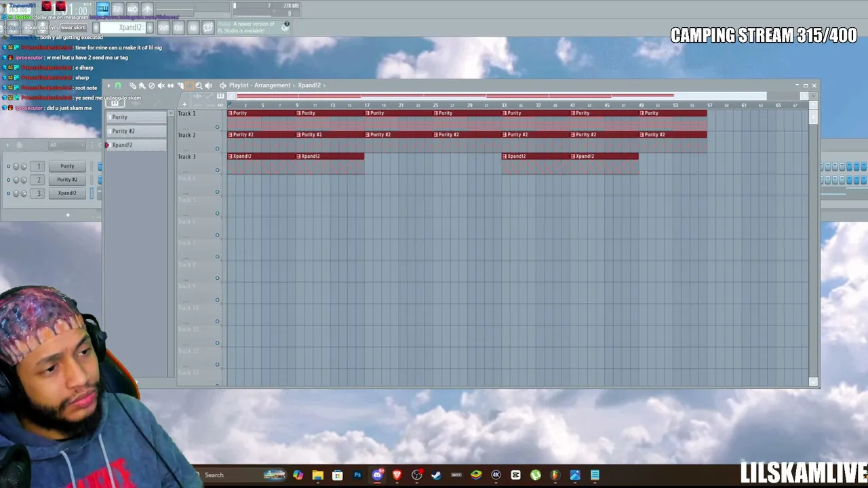The image size is (868, 488).
Task: Adjust the Xpand!2 channel volume knob
Action: (24, 193)
